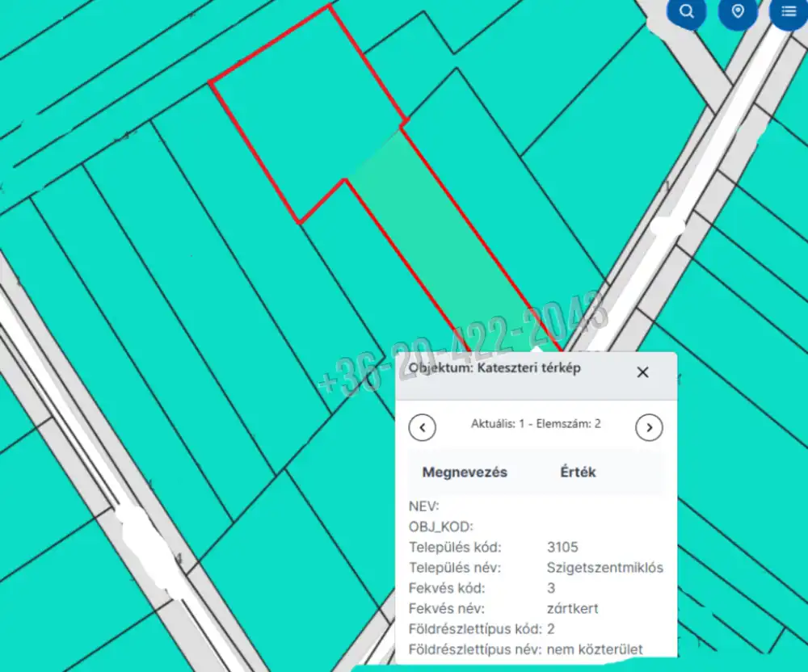The height and width of the screenshot is (672, 808).
Task: Click the Aktuális: 1 - Elemszám: 2 counter
Action: (536, 423)
